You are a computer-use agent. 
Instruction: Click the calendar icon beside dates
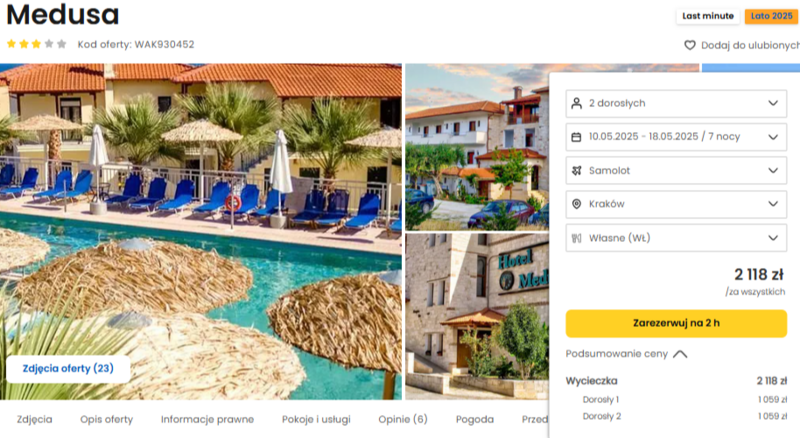point(577,137)
